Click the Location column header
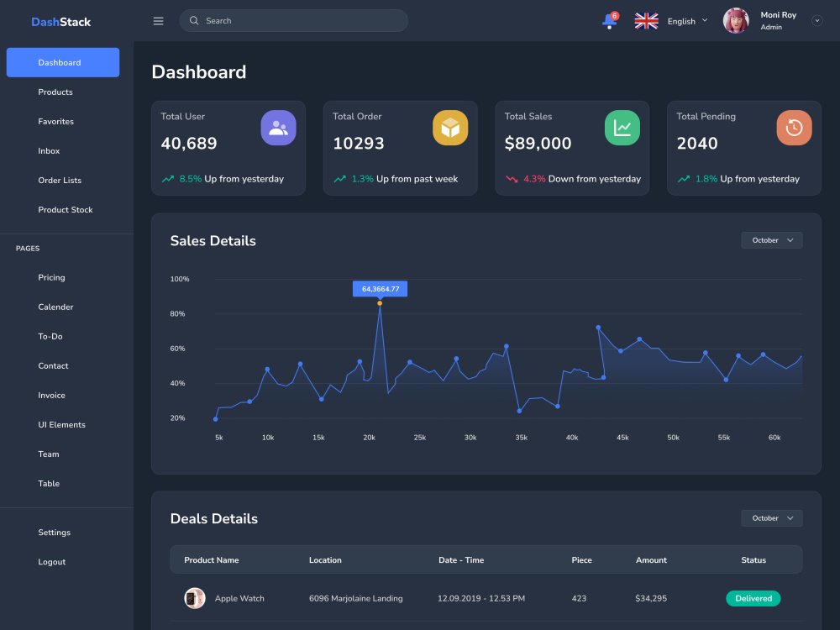Screen dimensions: 840x630 (325, 559)
